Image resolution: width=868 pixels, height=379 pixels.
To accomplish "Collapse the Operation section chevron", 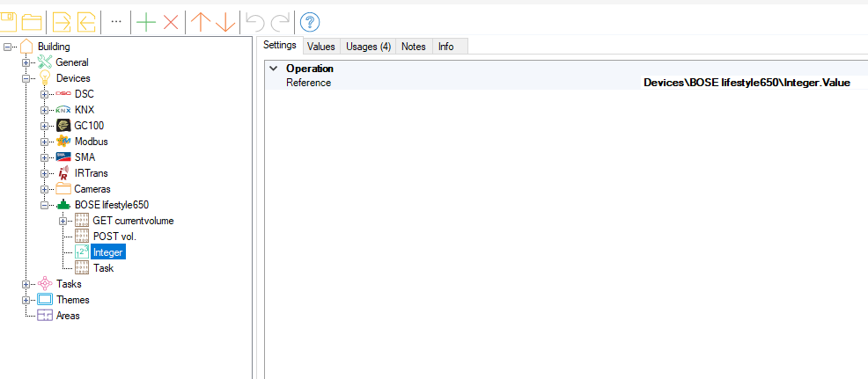I will click(274, 69).
